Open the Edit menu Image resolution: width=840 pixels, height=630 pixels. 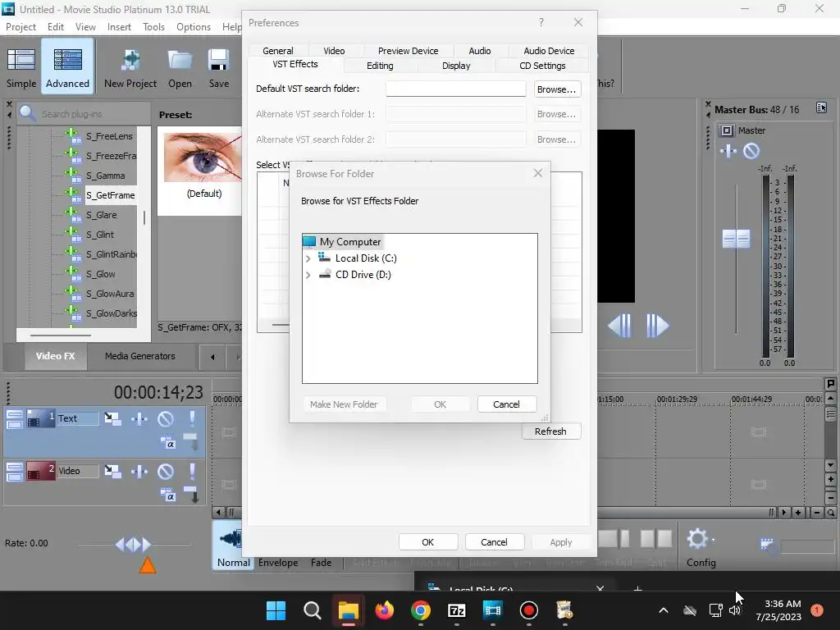click(x=56, y=27)
